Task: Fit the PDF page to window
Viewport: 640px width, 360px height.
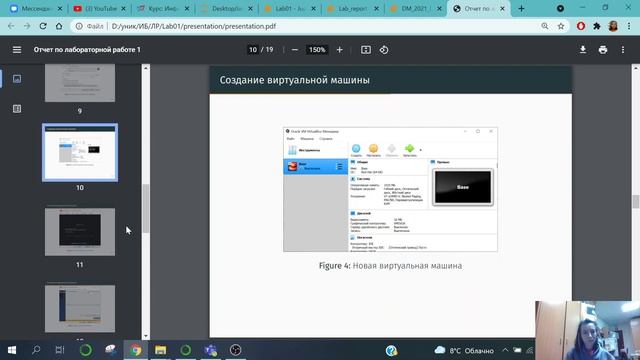Action: (366, 50)
